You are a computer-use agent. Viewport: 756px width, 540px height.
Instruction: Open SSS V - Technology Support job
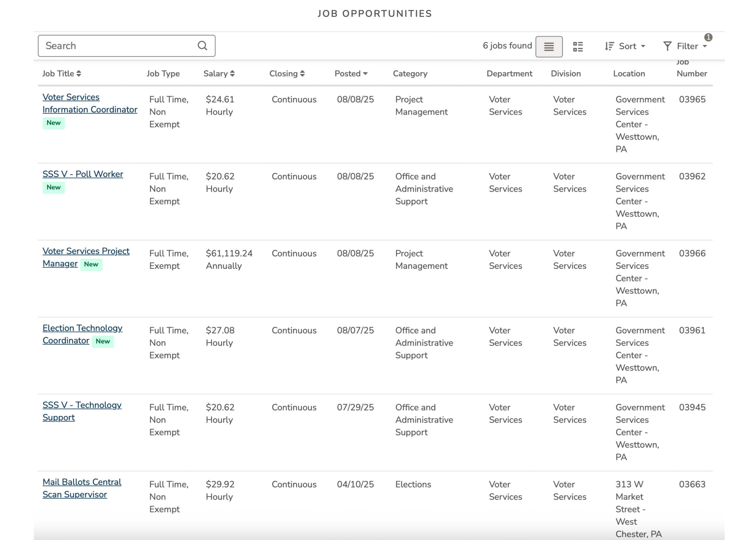[82, 405]
